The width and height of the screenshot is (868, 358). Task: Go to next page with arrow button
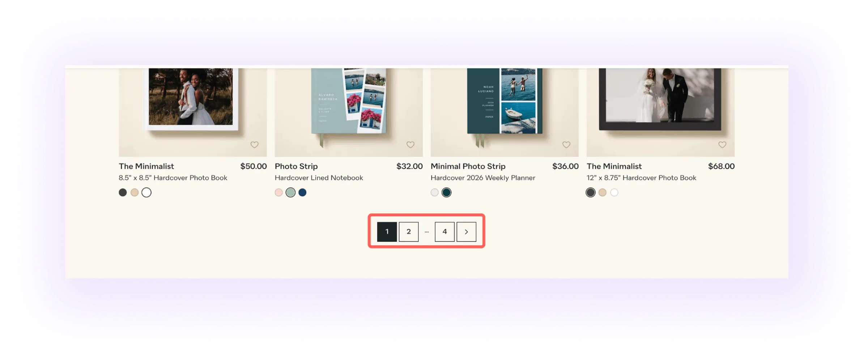[x=467, y=232]
